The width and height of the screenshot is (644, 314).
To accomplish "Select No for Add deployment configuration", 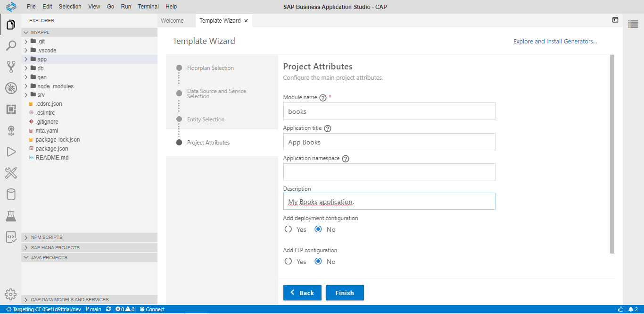I will point(318,229).
